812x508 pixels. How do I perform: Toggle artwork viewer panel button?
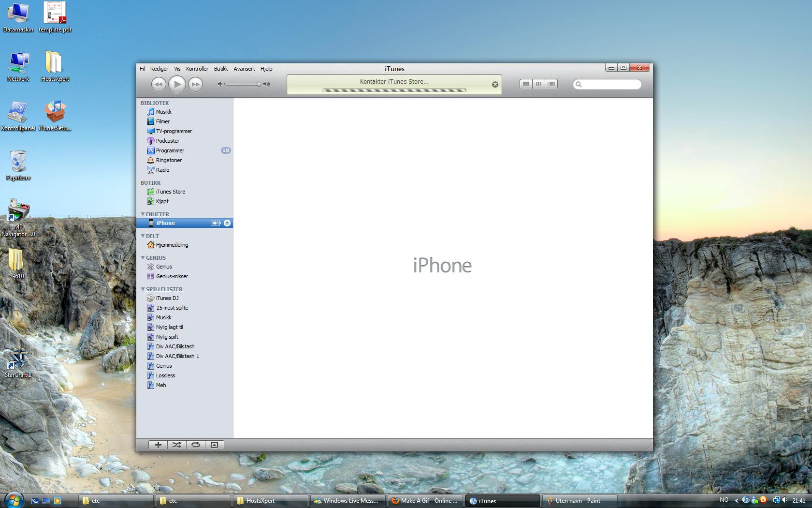click(215, 445)
